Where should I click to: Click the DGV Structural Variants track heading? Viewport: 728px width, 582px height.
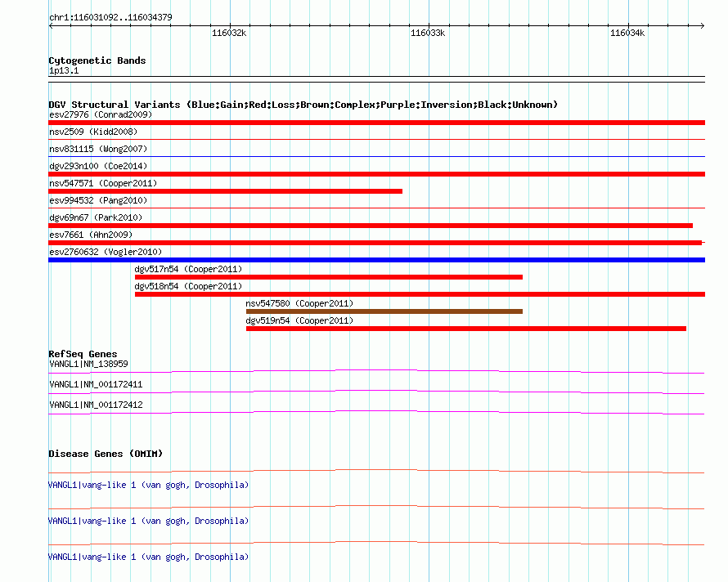(303, 105)
